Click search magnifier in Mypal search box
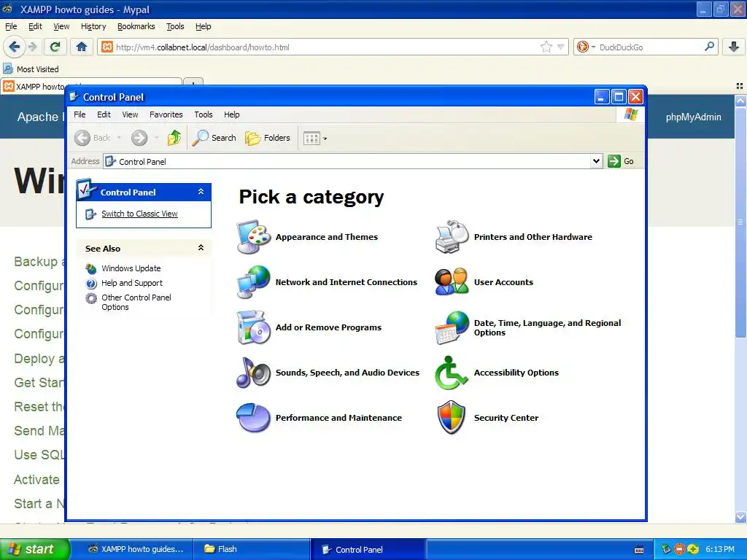 click(709, 46)
